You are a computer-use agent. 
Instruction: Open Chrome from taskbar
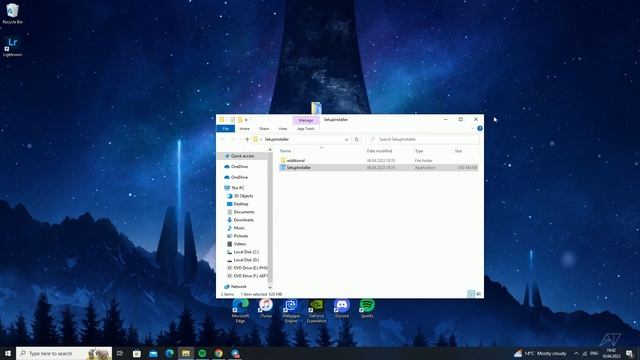point(218,353)
